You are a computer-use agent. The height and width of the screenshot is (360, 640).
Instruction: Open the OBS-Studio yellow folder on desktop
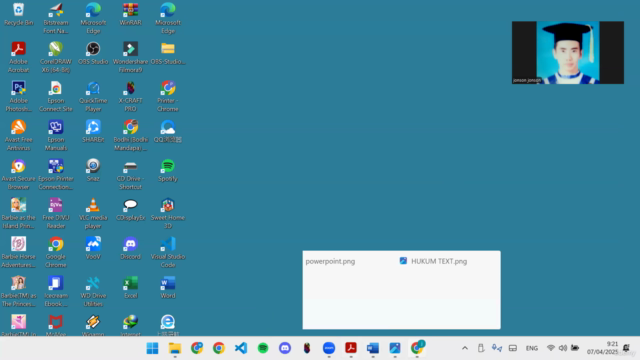(168, 53)
